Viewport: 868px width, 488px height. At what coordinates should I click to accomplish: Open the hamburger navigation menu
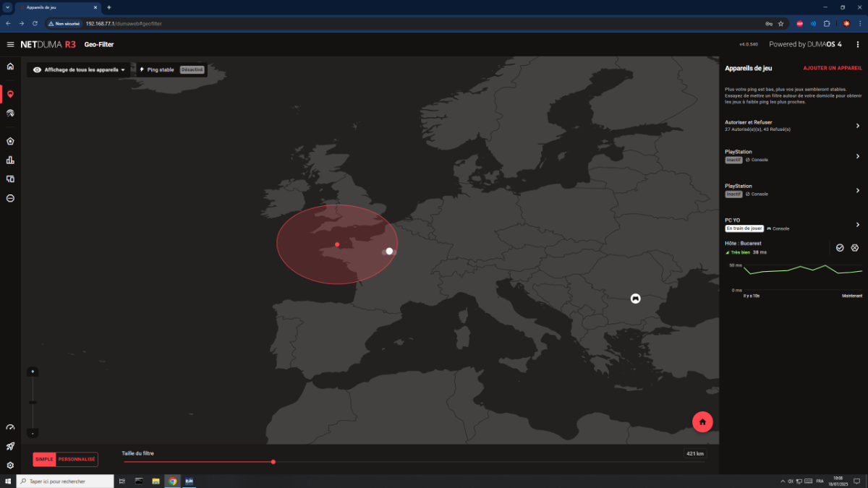click(x=10, y=44)
